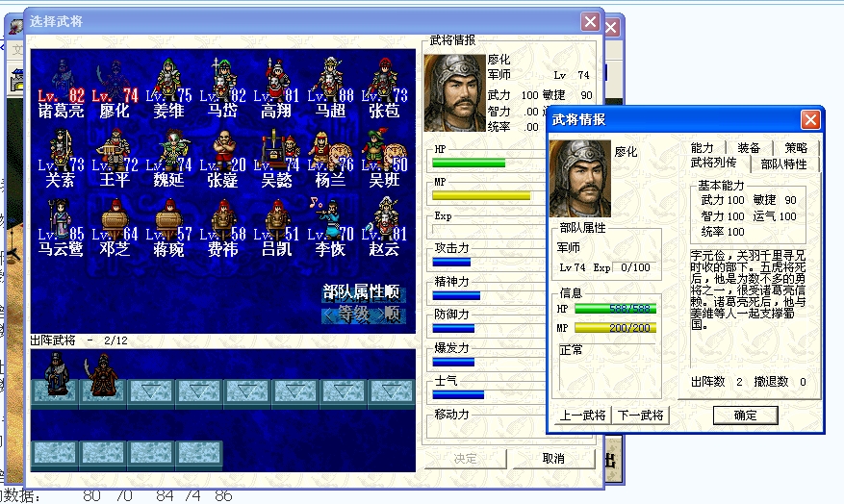The width and height of the screenshot is (844, 504).
Task: Click the 廖化 biography text
Action: tap(748, 290)
